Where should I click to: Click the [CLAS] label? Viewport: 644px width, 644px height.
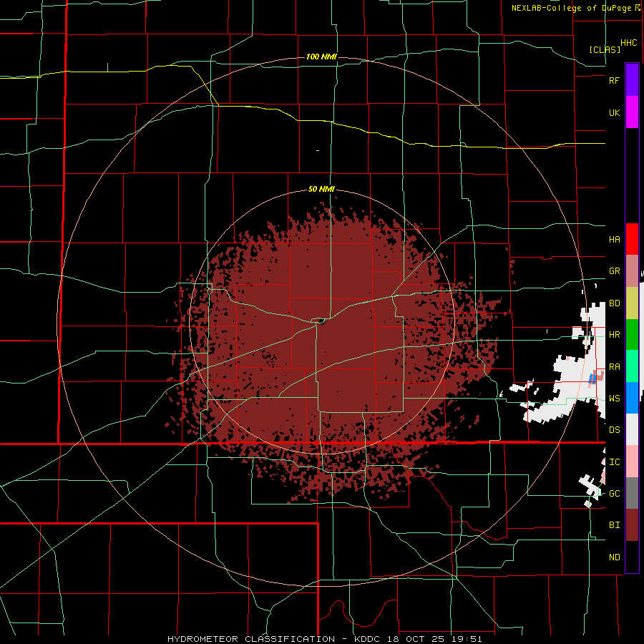605,50
